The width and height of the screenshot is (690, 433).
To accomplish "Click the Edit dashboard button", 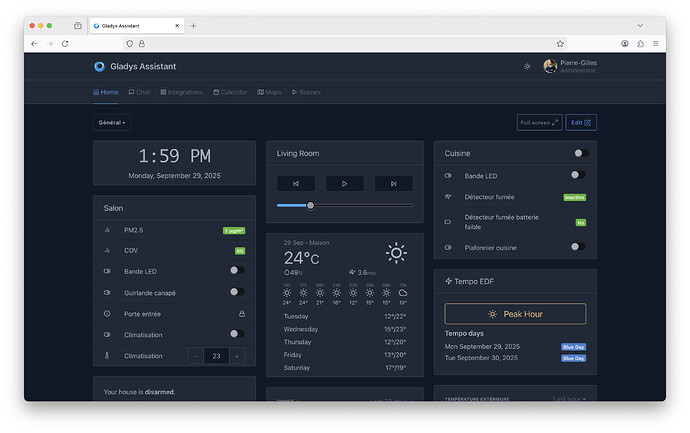I will point(581,123).
